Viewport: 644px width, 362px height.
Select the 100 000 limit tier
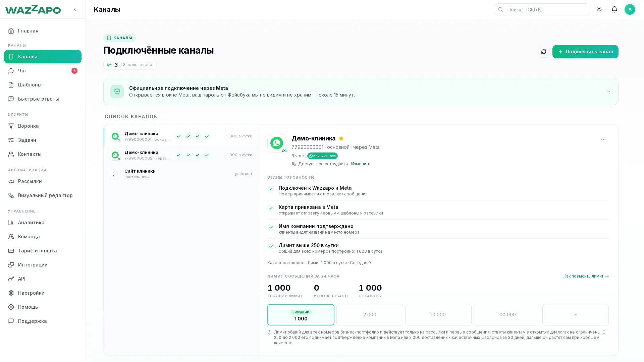point(507,315)
